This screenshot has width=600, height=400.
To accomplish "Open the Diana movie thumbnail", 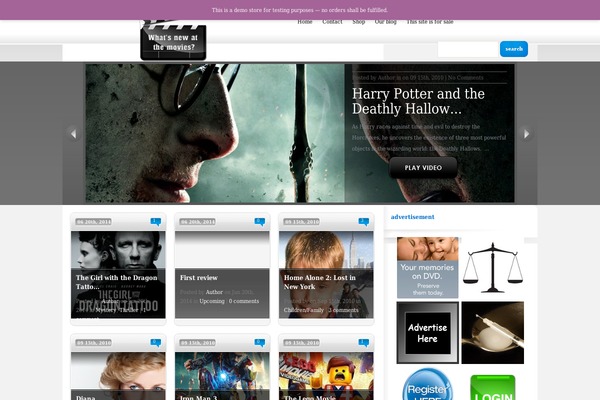I will [x=118, y=376].
